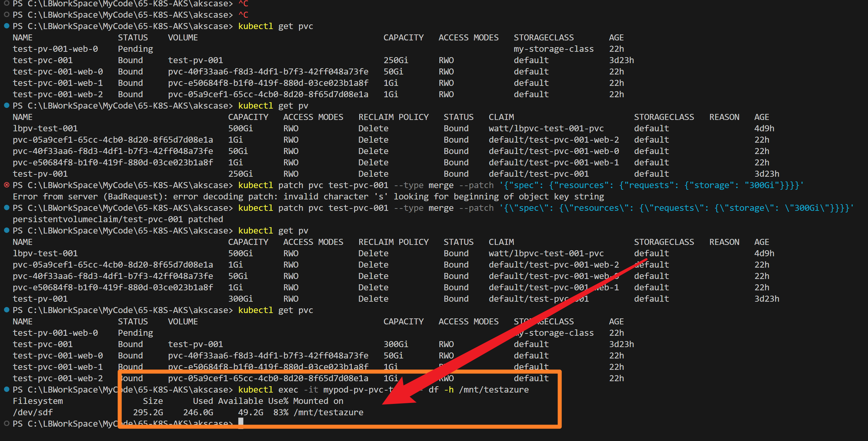
Task: Click grey decoration beside the second ^C prompt
Action: 6,15
